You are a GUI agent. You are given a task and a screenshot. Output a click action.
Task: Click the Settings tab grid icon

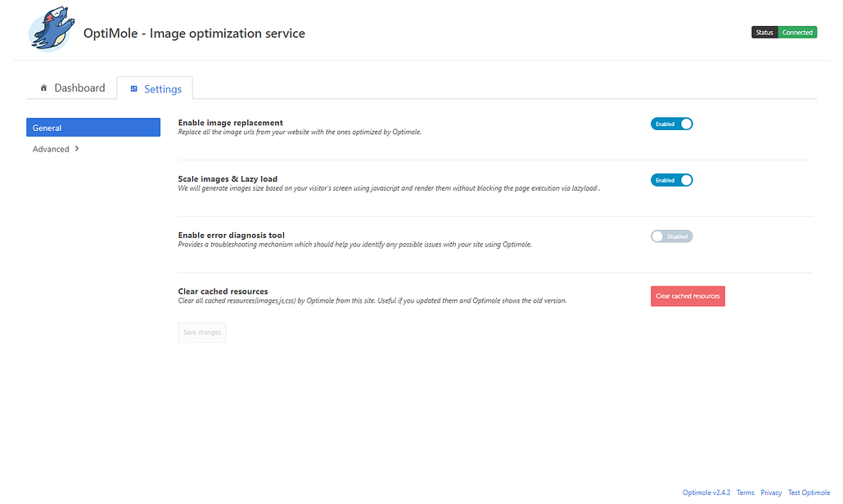[x=134, y=88]
